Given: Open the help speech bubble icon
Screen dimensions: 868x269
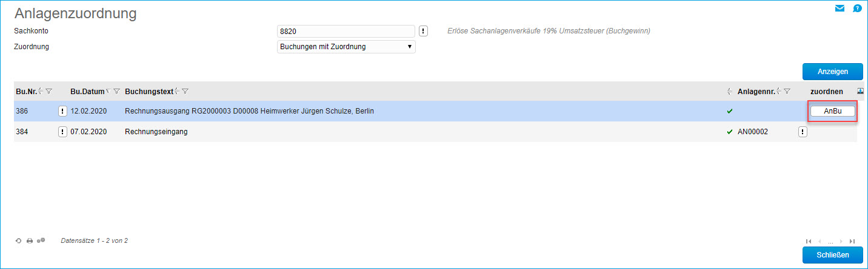Looking at the screenshot, I should coord(857,9).
